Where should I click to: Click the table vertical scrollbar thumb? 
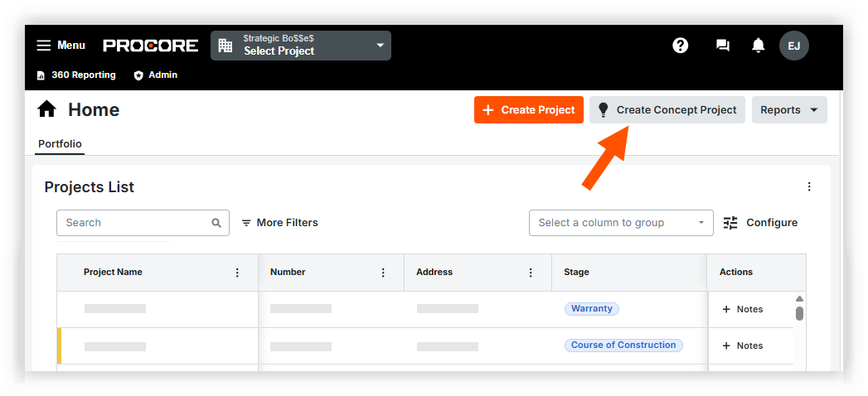(799, 314)
